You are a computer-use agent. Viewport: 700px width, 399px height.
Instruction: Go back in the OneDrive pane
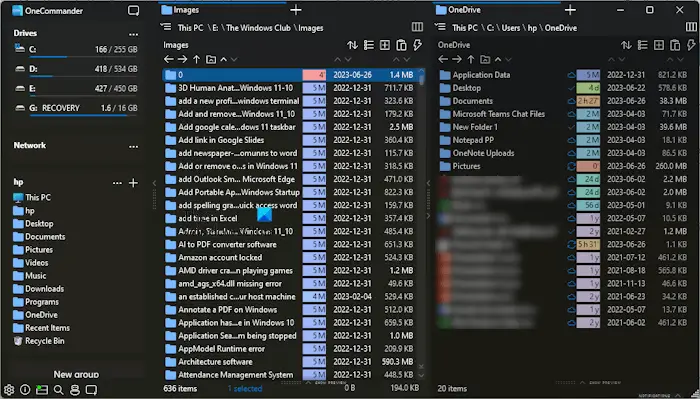(x=443, y=59)
